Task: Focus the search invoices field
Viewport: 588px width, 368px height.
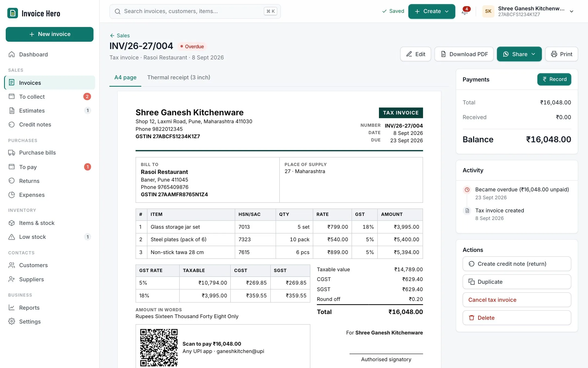Action: [195, 11]
